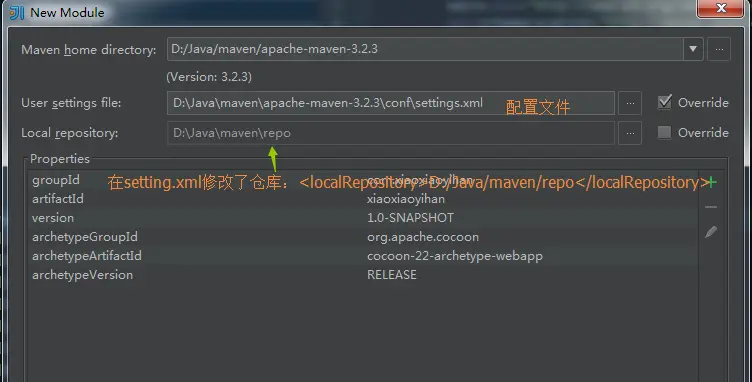The image size is (752, 382).
Task: Enable Override for Local repository
Action: (x=664, y=132)
